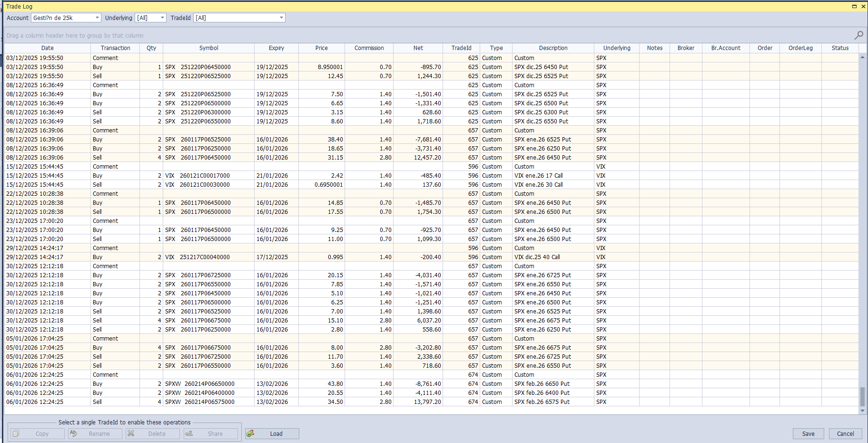868x443 pixels.
Task: Click the key icon on the Load button
Action: tap(251, 433)
